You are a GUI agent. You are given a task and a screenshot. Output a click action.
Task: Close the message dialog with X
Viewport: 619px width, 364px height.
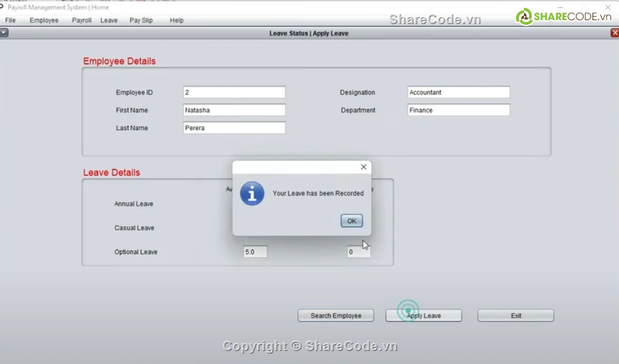(x=364, y=167)
